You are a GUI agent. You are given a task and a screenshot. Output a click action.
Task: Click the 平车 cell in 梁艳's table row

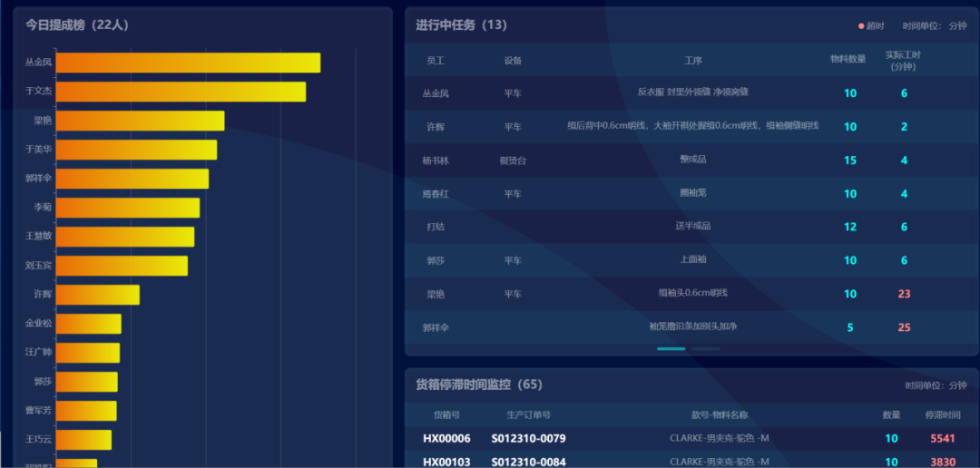pos(513,294)
